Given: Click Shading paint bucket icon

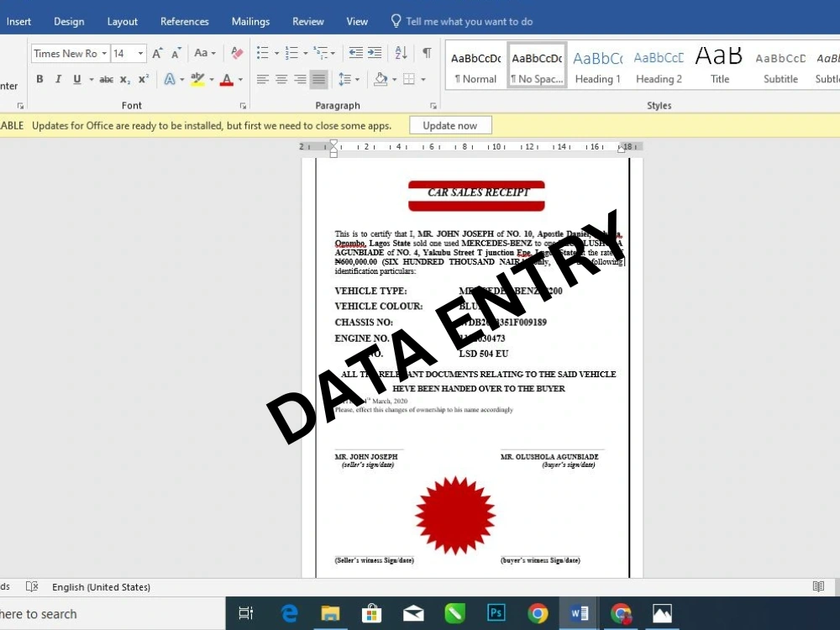Looking at the screenshot, I should click(381, 79).
